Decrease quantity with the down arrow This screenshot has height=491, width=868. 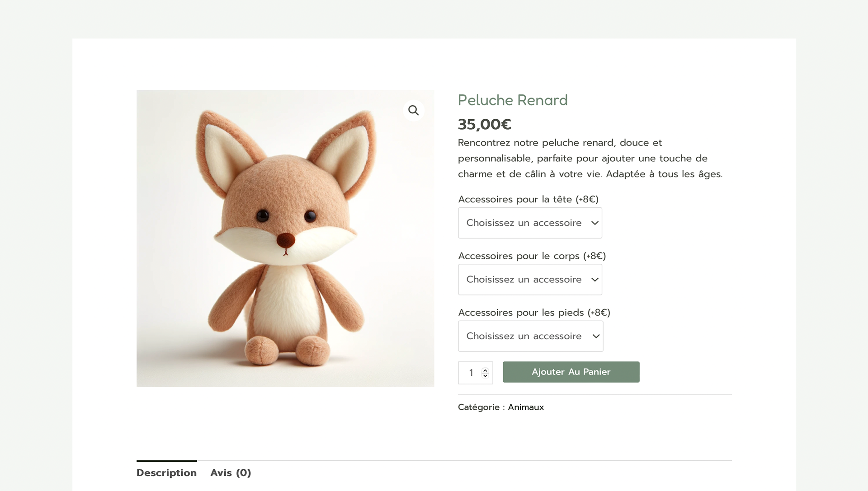pyautogui.click(x=485, y=375)
